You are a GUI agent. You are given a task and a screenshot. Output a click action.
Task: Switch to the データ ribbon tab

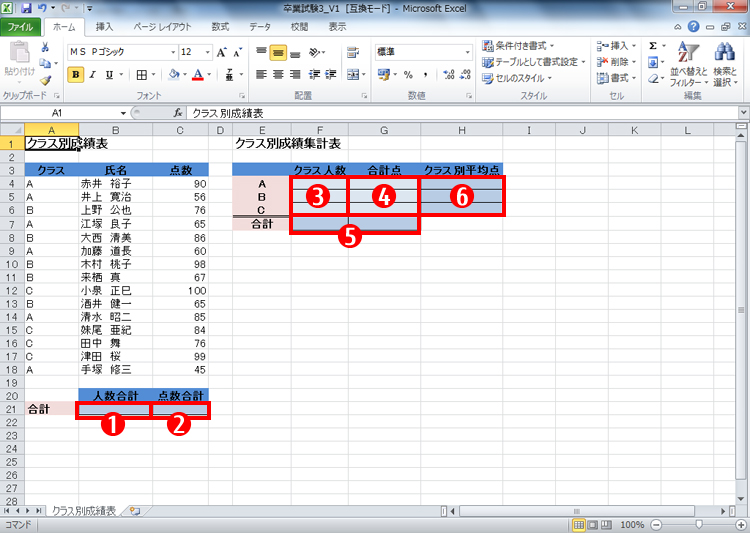[260, 27]
